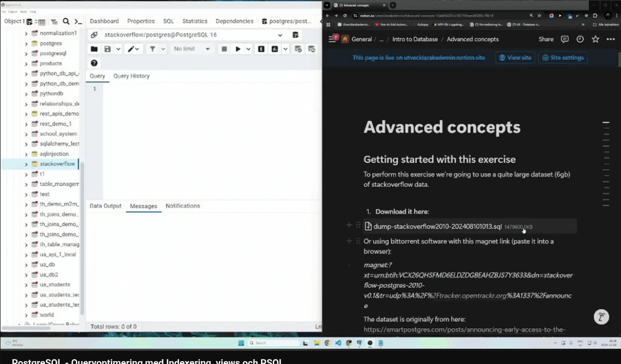Expand the filter options dropdown arrow
This screenshot has width=621, height=364.
(162, 49)
